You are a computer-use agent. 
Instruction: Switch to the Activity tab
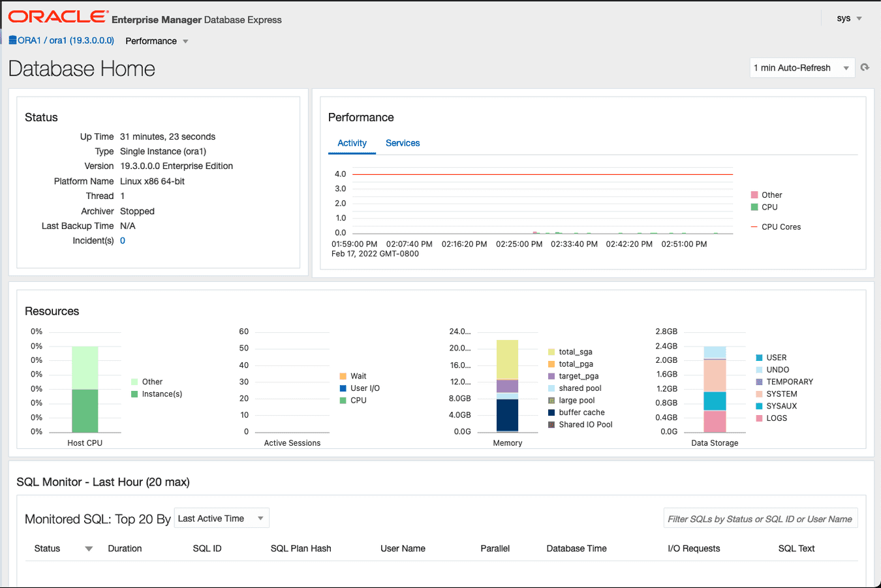tap(352, 143)
